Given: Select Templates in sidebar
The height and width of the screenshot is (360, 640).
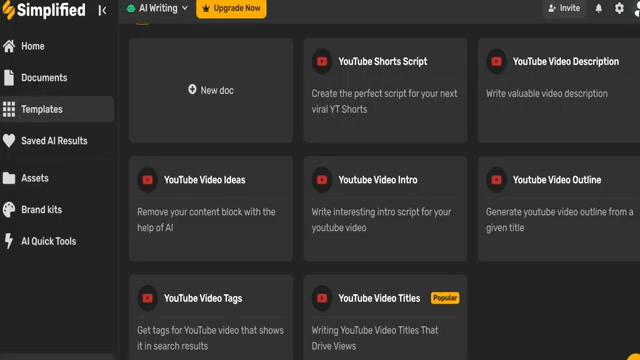Looking at the screenshot, I should point(57,109).
